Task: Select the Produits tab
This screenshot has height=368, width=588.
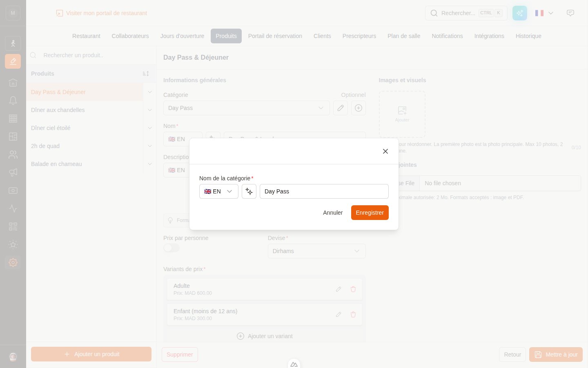Action: (x=226, y=36)
